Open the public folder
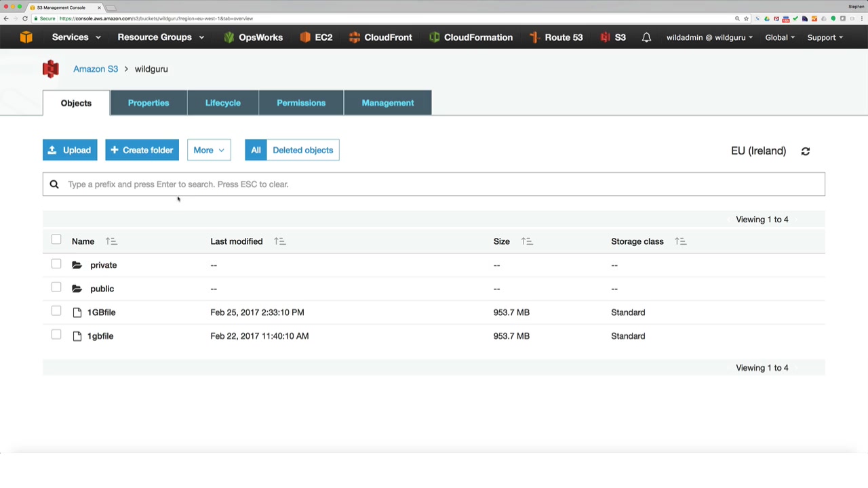Screen dimensions: 868x488 [102, 289]
